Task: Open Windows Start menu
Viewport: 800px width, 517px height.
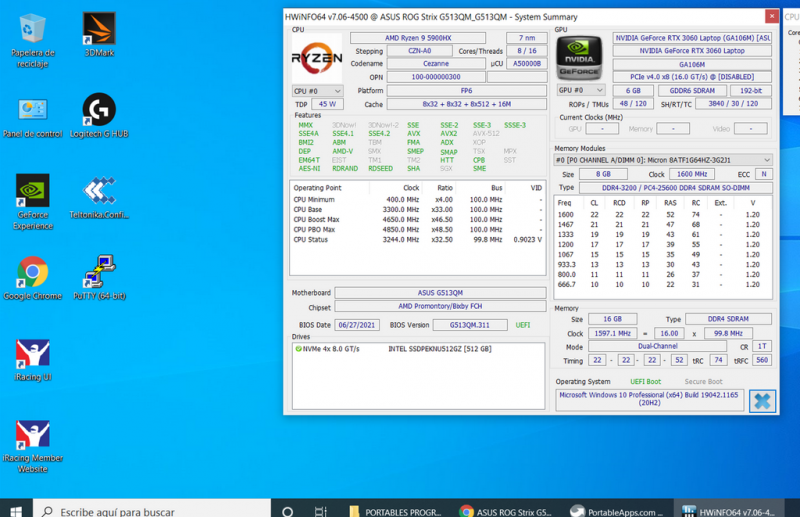Action: pyautogui.click(x=16, y=510)
